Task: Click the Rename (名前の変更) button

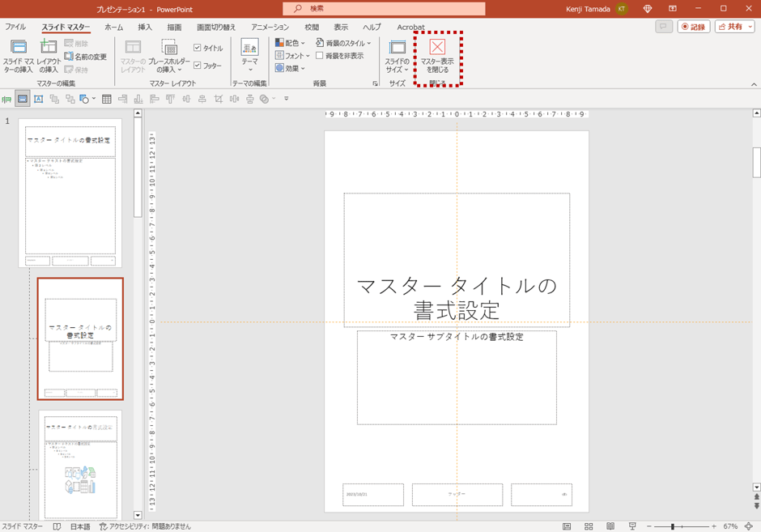Action: [x=86, y=57]
